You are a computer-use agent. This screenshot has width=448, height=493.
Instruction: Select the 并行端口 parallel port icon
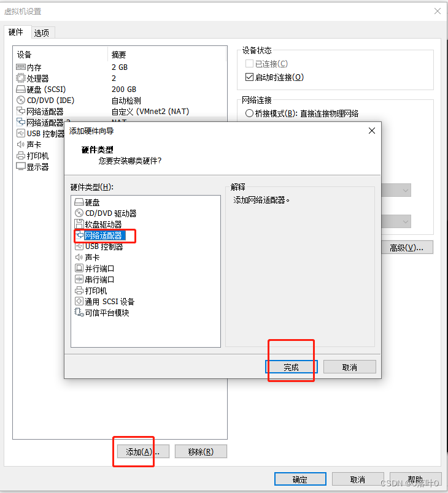pos(79,268)
